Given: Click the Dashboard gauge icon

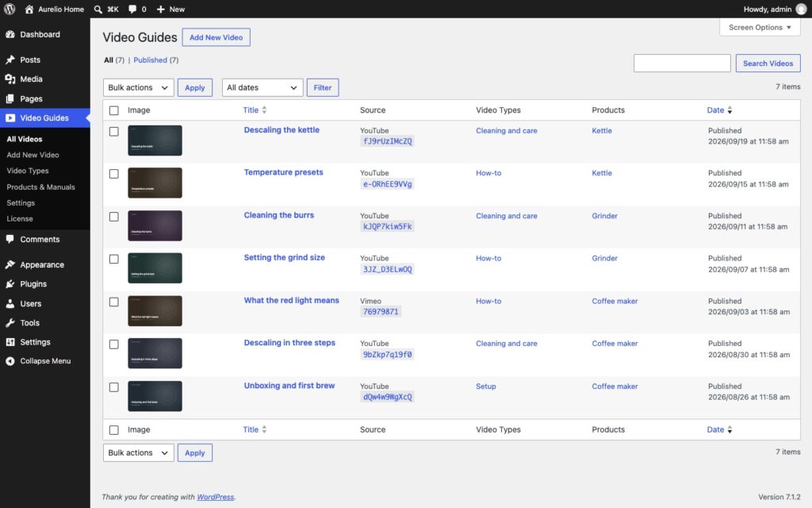Looking at the screenshot, I should pyautogui.click(x=10, y=34).
